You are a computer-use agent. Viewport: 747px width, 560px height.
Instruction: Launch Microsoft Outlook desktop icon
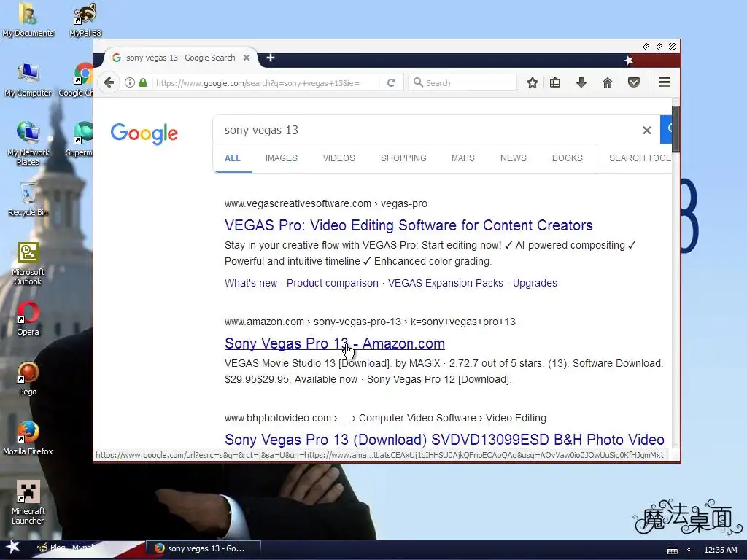coord(28,263)
